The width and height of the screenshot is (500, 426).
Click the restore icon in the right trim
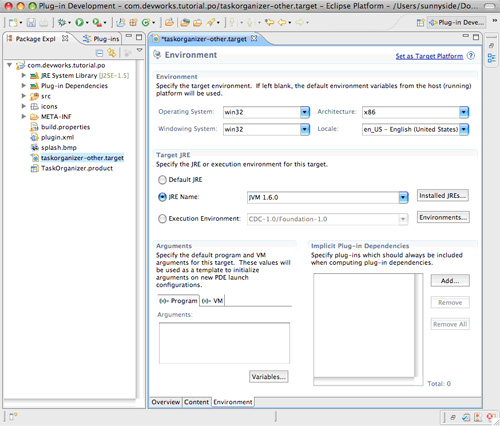click(491, 46)
